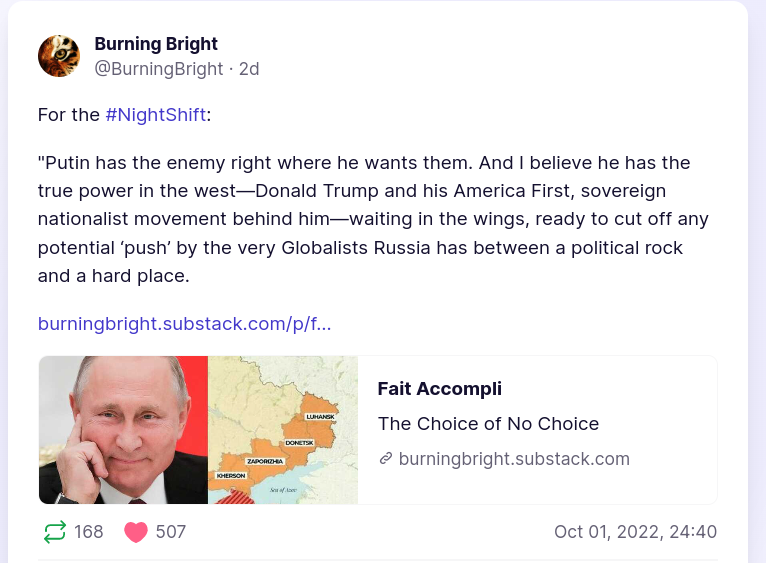766x563 pixels.
Task: Follow the burningbright.substack.com/p/f... link
Action: [184, 324]
